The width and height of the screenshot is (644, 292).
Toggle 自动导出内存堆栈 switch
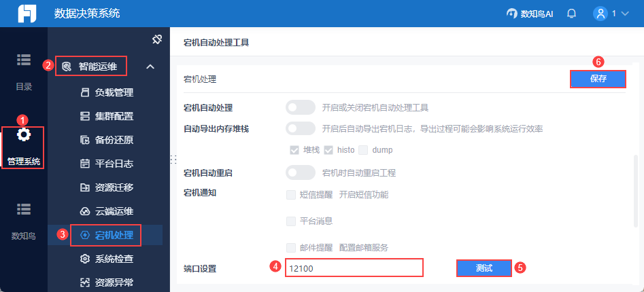(x=301, y=128)
